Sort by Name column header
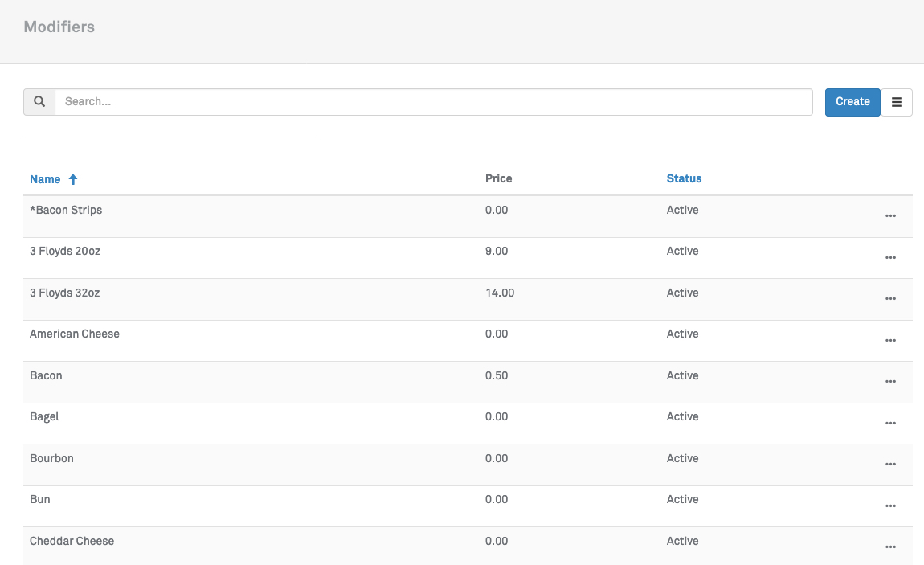The image size is (924, 565). point(45,179)
